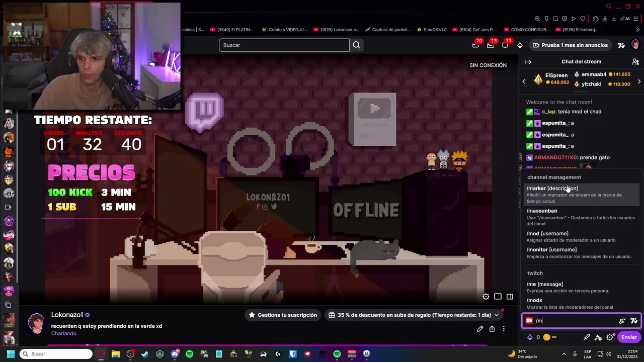The image size is (644, 362).
Task: Open the user profile avatar menu
Action: pyautogui.click(x=635, y=45)
